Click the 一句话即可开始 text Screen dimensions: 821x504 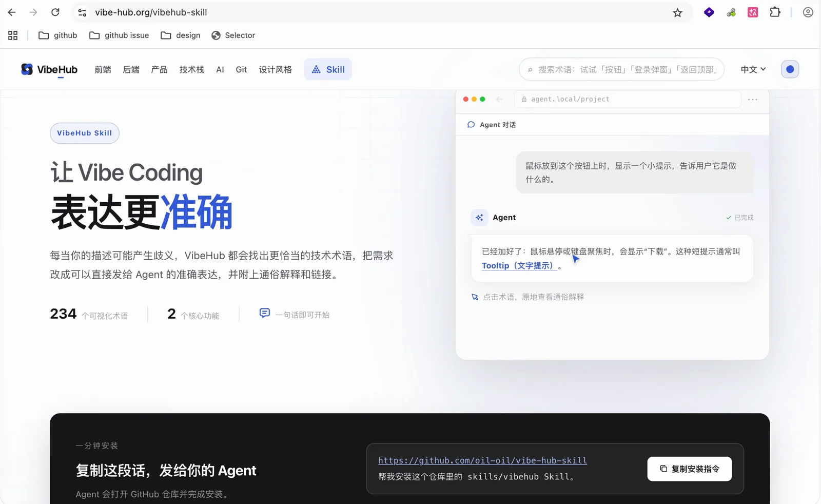coord(303,315)
